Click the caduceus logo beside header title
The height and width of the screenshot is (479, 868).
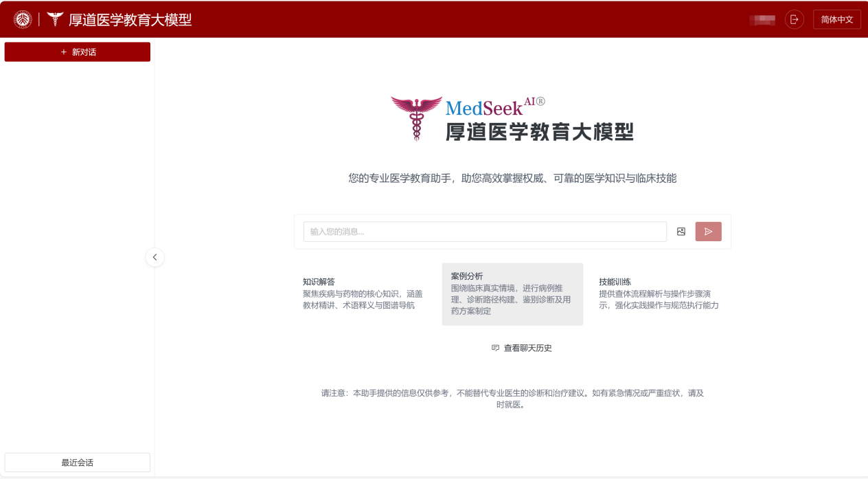(x=55, y=19)
